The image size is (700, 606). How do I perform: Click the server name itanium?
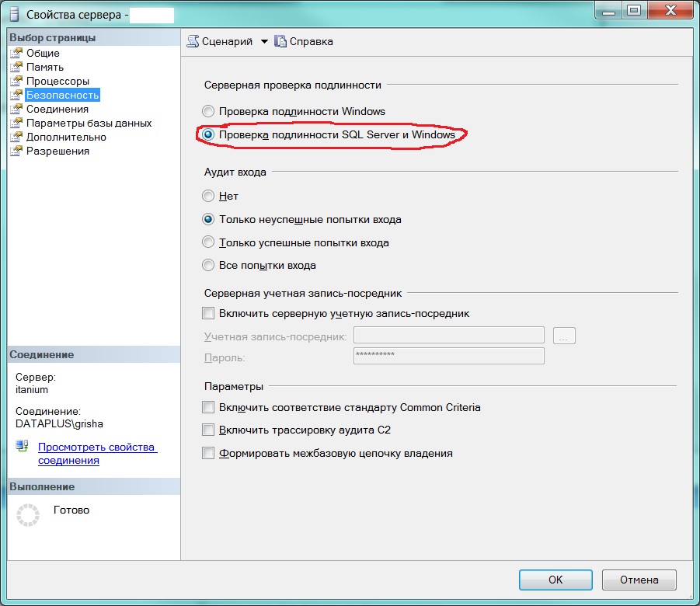32,389
